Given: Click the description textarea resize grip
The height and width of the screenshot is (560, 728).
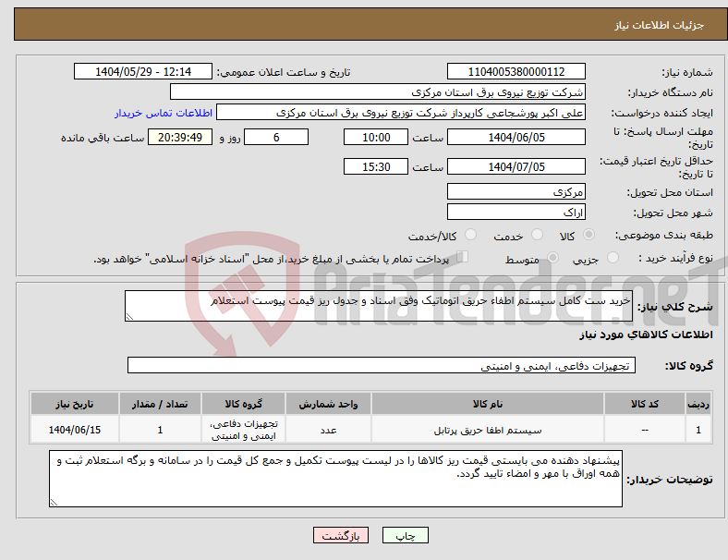Looking at the screenshot, I should (x=129, y=317).
